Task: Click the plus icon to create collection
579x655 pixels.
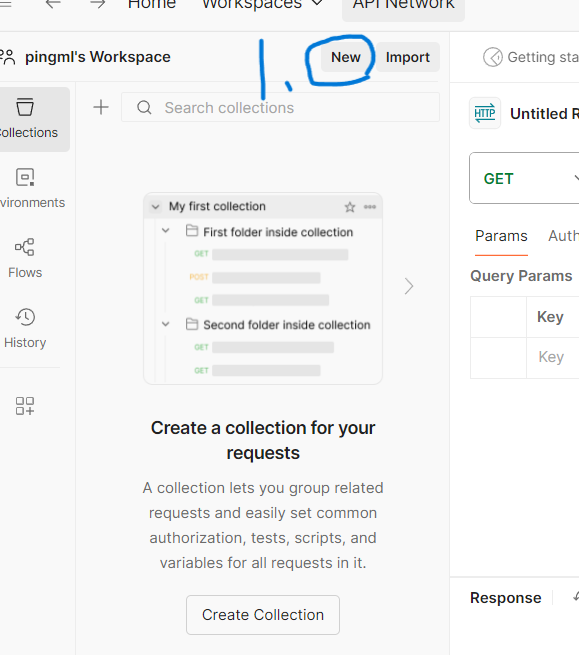Action: (101, 107)
